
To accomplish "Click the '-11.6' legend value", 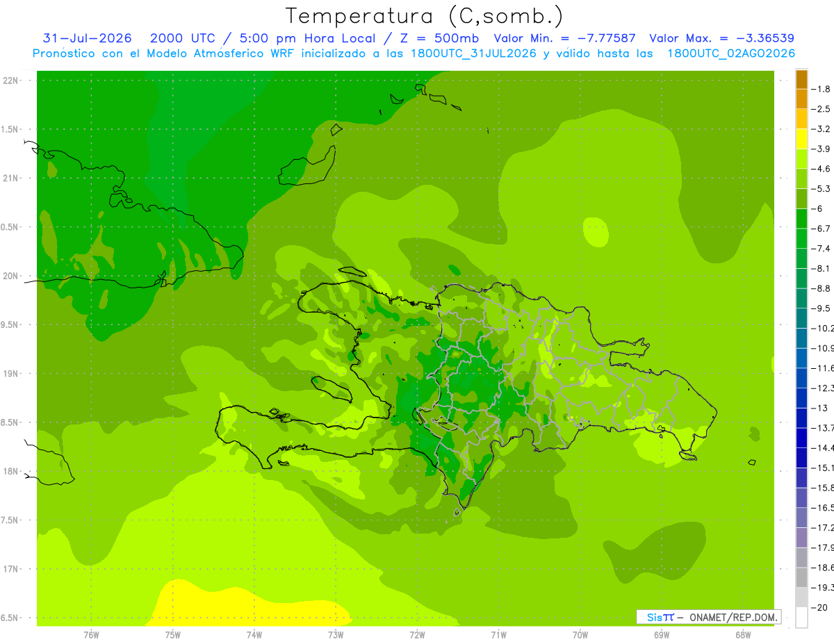I will [x=822, y=368].
